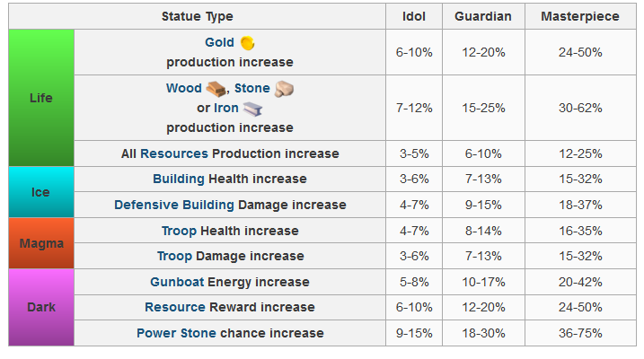Viewport: 644px width, 359px height.
Task: Click the iron bars icon
Action: (252, 109)
